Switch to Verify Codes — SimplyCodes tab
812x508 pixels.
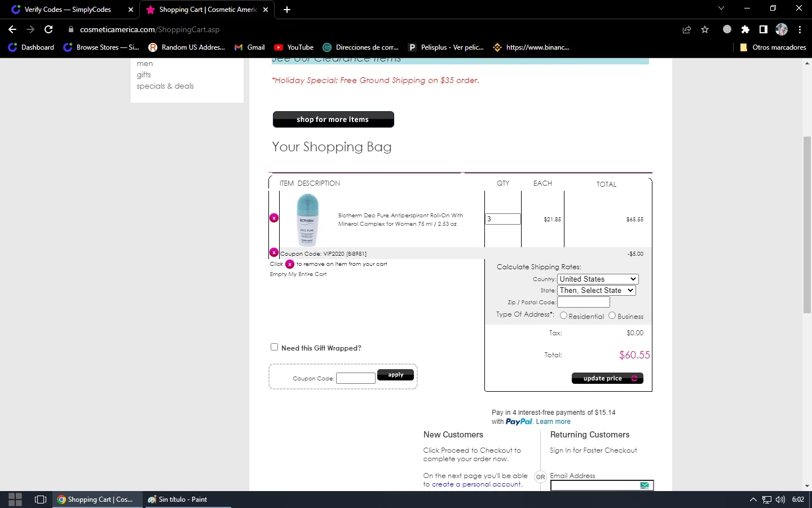68,10
